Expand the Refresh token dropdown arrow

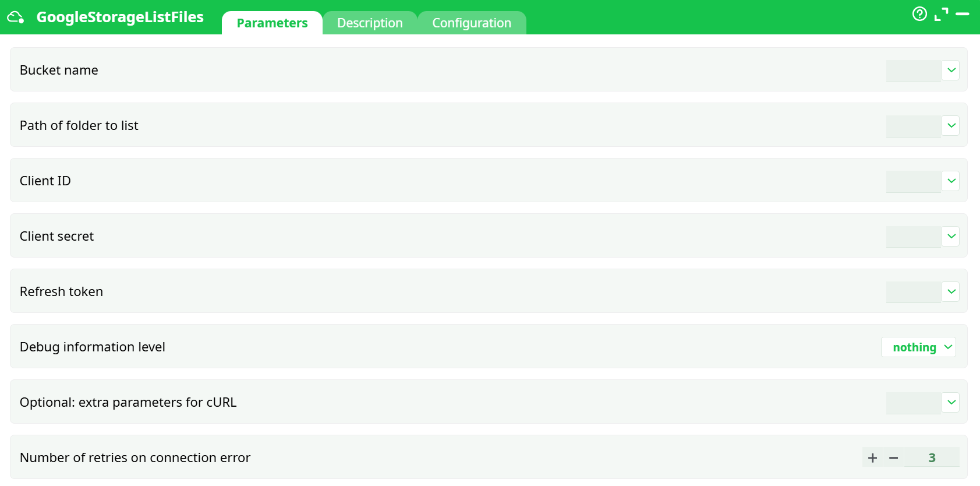click(951, 292)
